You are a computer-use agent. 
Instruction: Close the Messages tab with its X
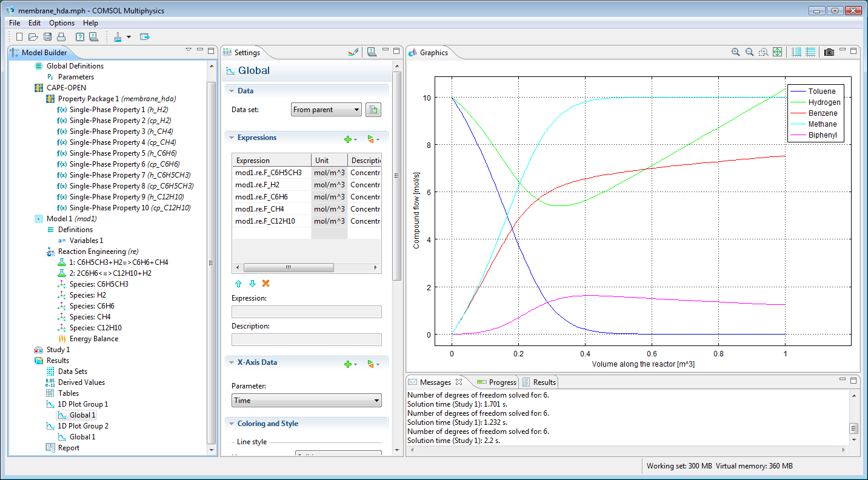[x=459, y=382]
